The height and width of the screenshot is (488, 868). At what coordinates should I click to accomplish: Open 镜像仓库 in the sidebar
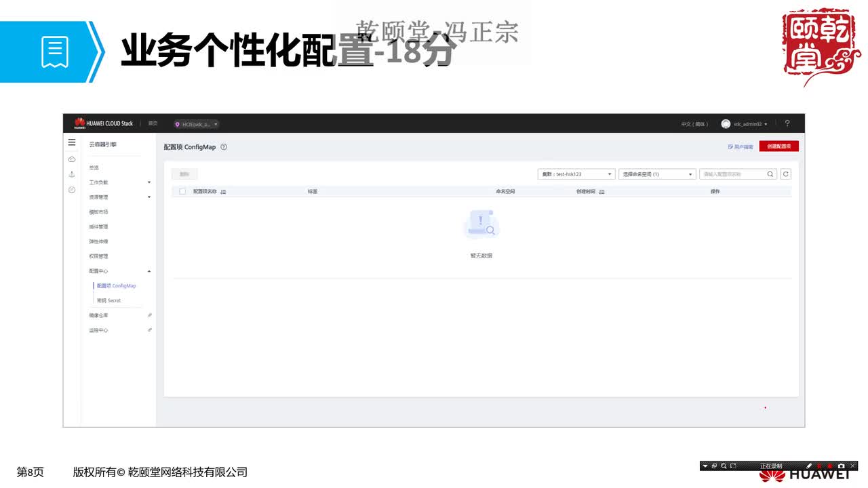point(98,315)
